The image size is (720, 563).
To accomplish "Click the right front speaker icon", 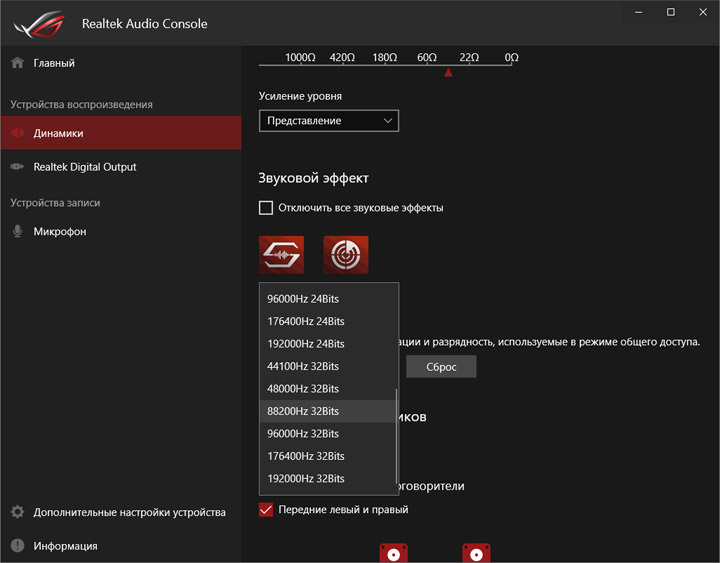I will [x=476, y=553].
